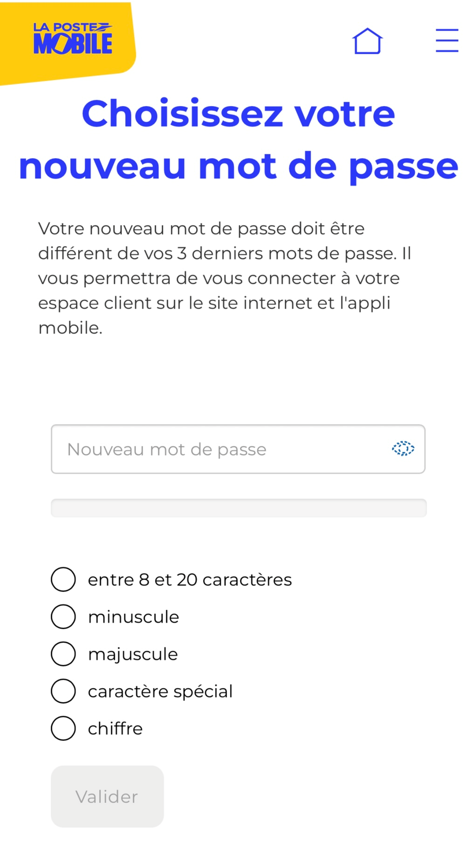
Task: Click the password strength bar
Action: (x=238, y=508)
